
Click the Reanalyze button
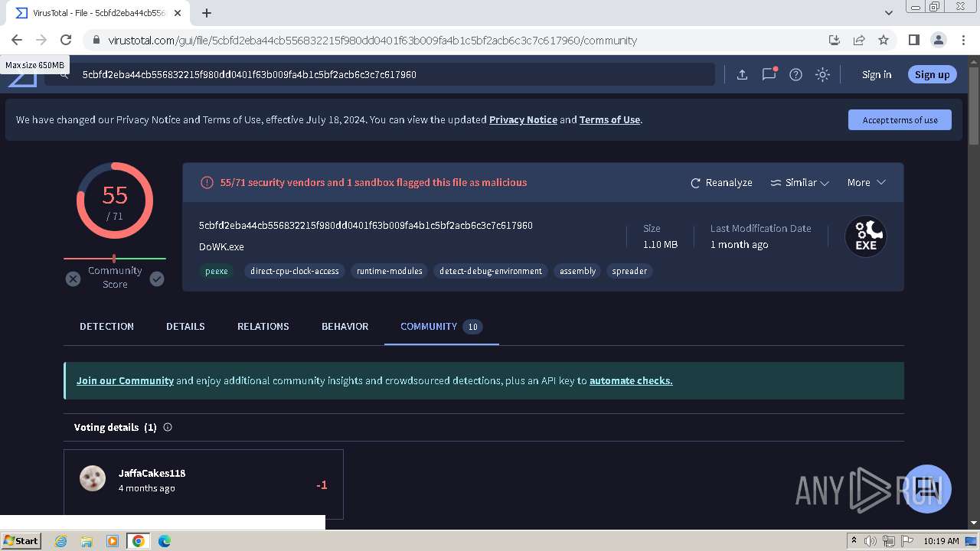coord(721,182)
